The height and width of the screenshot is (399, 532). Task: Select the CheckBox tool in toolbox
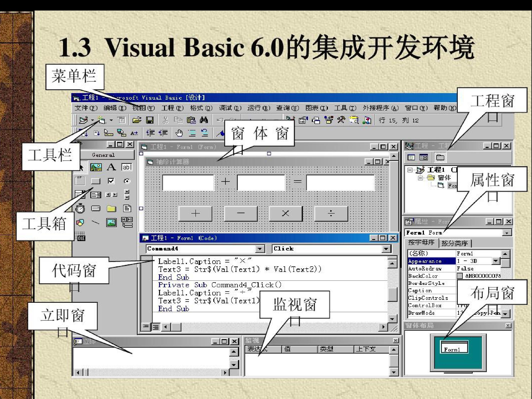111,181
